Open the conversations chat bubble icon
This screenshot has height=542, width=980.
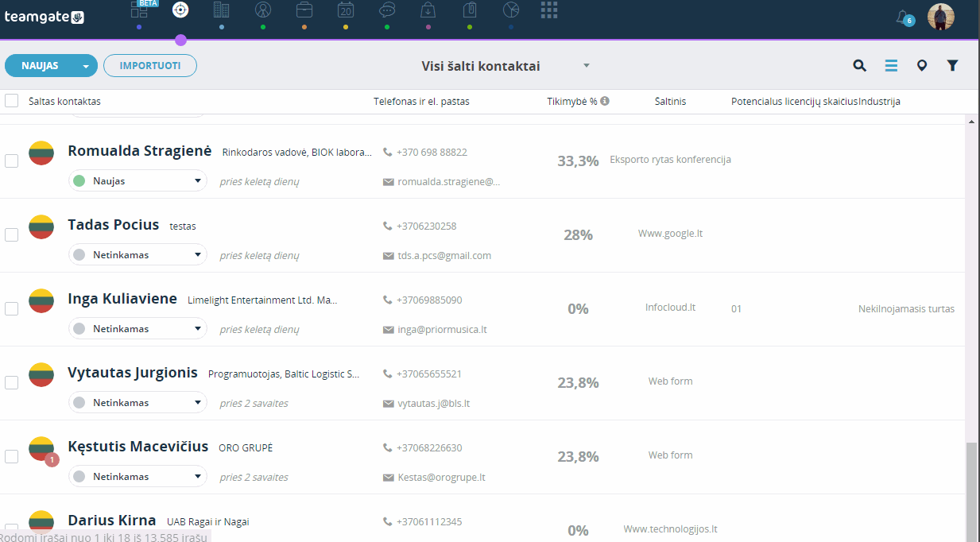387,10
